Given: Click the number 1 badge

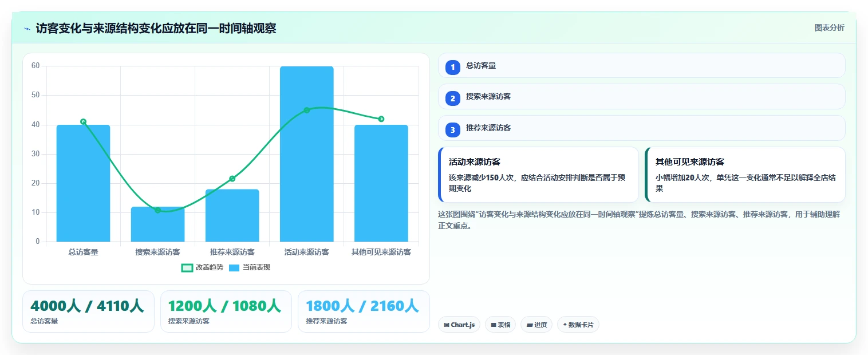Looking at the screenshot, I should pyautogui.click(x=452, y=67).
